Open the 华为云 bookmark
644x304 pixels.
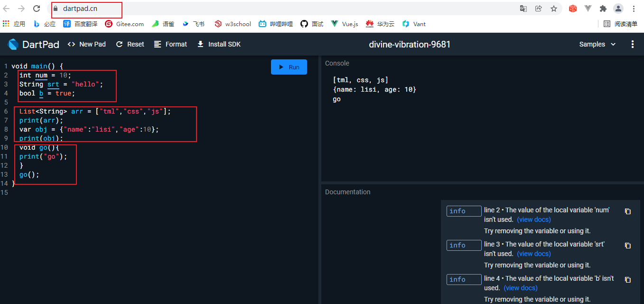click(380, 24)
